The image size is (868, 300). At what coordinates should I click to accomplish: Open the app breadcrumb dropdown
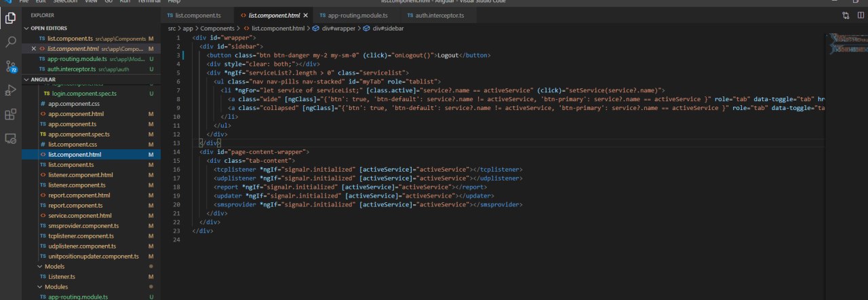188,28
